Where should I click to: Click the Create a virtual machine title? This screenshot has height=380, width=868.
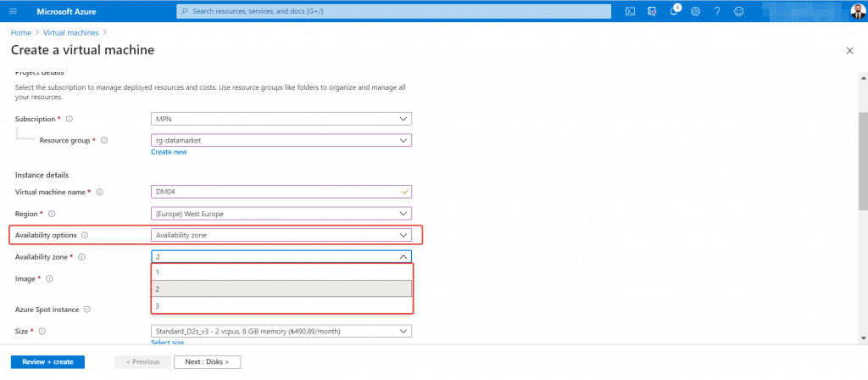[x=82, y=50]
